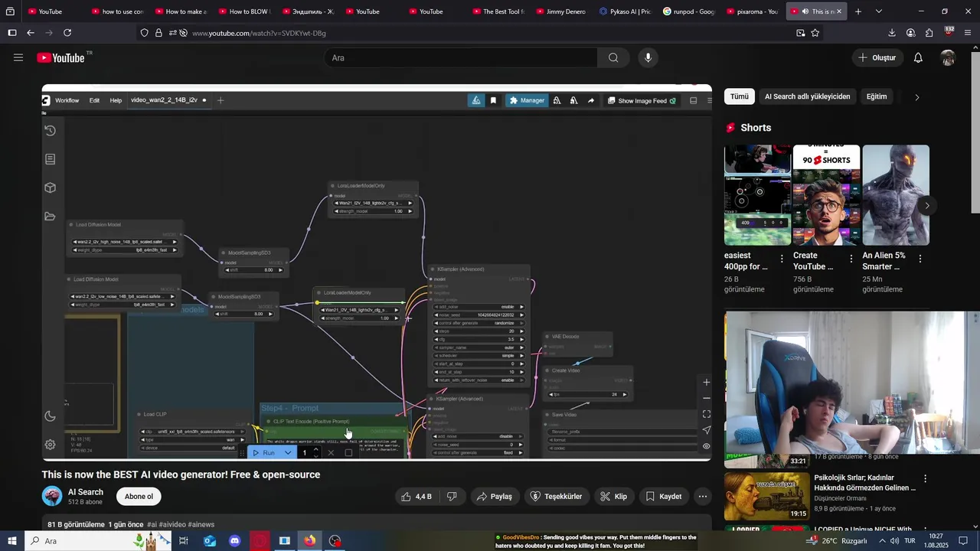Click the ComfyUI Run button
The width and height of the screenshot is (980, 551).
[x=264, y=453]
